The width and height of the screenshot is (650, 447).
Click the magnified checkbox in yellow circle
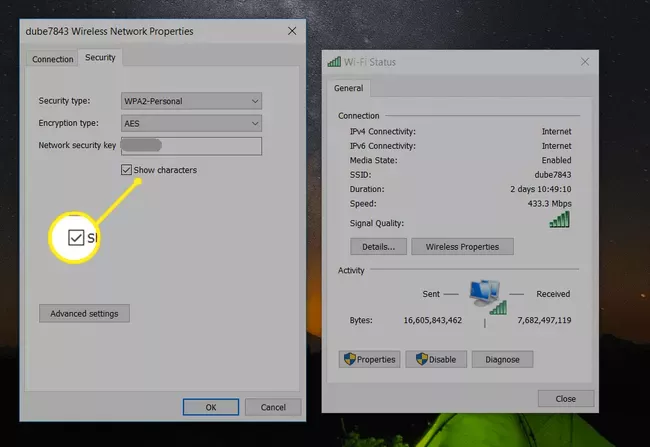tap(77, 237)
